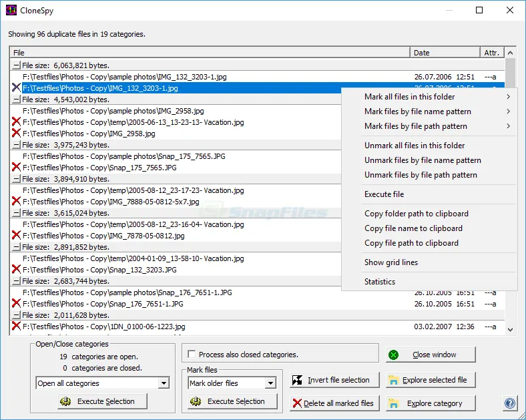Screen dimensions: 526x420
Task: Select 'Copy file name to clipboard'
Action: coord(429,228)
